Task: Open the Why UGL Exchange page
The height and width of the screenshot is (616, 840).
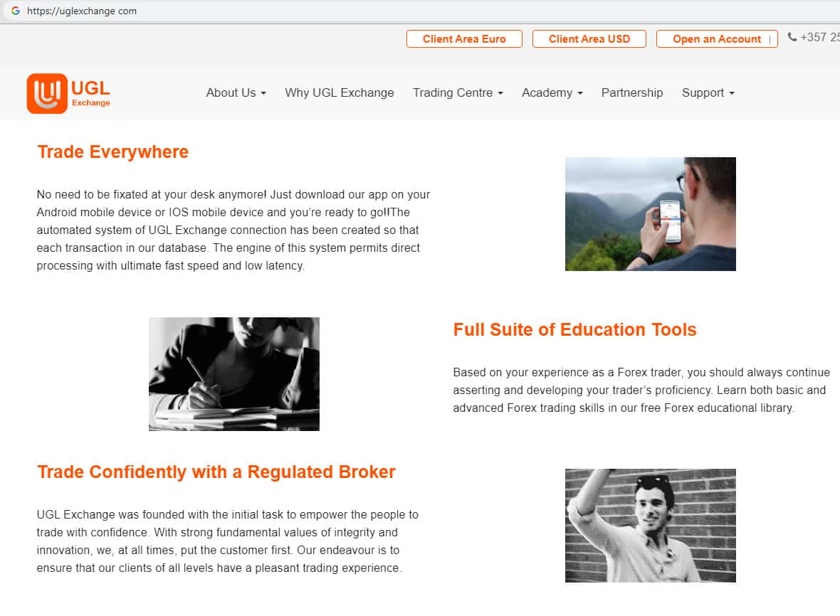Action: [339, 92]
